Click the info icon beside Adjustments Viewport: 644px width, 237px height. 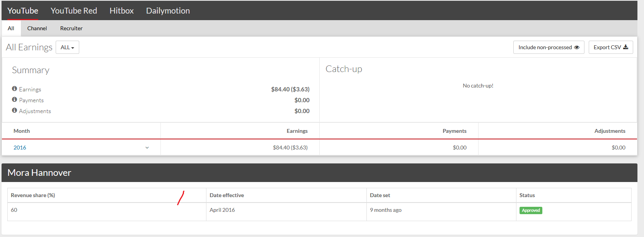(14, 110)
